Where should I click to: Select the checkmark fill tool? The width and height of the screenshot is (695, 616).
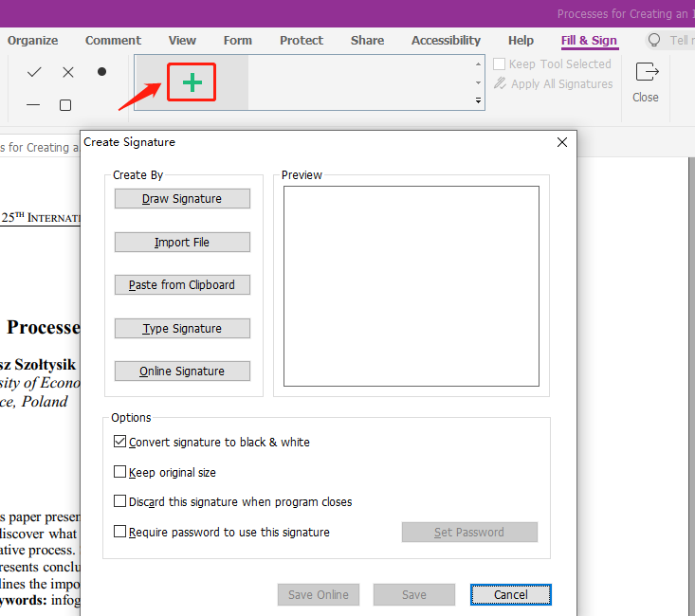click(x=34, y=72)
